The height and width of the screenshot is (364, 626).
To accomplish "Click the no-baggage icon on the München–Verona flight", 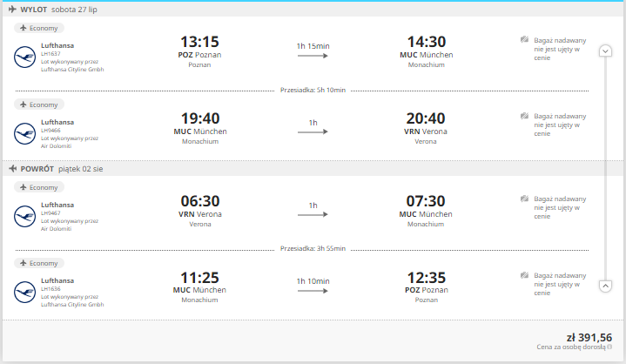I will click(x=525, y=116).
